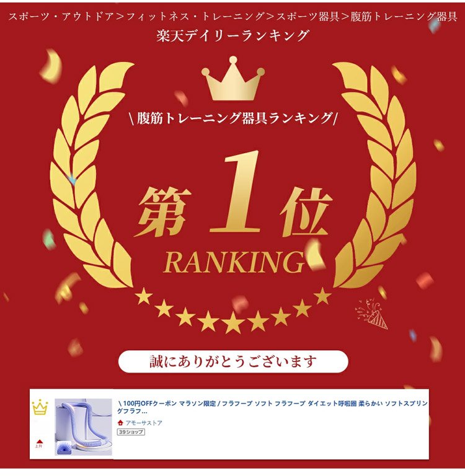Click the red 上昇 rising arrow icon

point(39,444)
